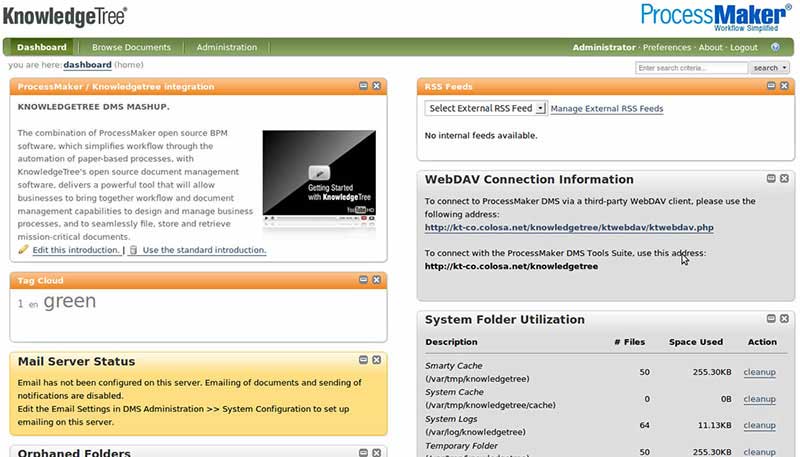800x457 pixels.
Task: Open the Dashboard tab
Action: tap(42, 47)
